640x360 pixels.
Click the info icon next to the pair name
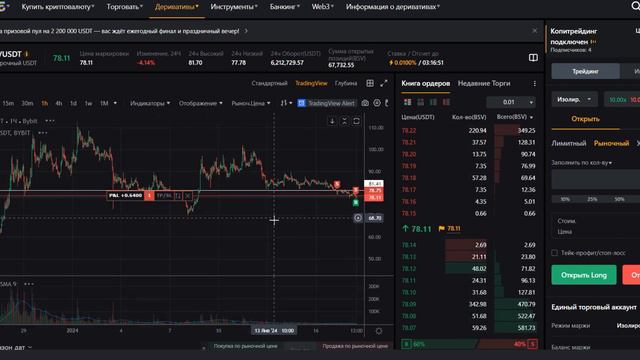(27, 54)
